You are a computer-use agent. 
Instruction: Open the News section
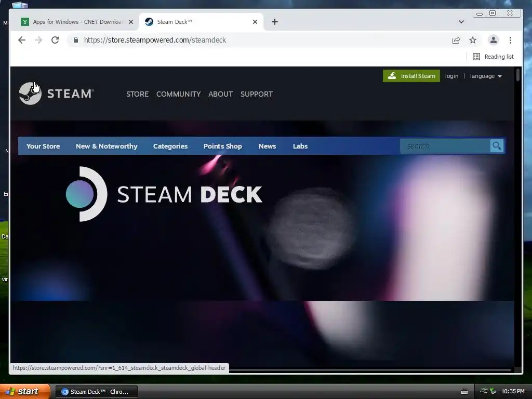point(268,146)
